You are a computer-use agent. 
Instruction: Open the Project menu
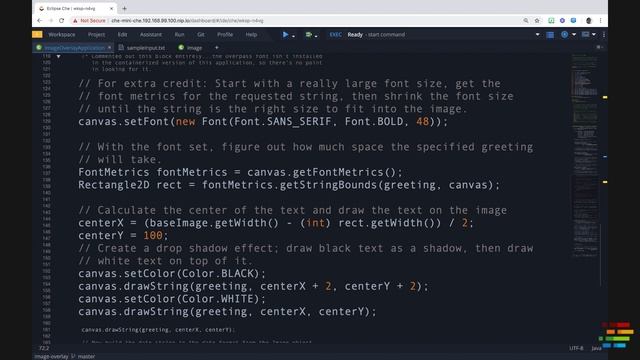coord(96,35)
